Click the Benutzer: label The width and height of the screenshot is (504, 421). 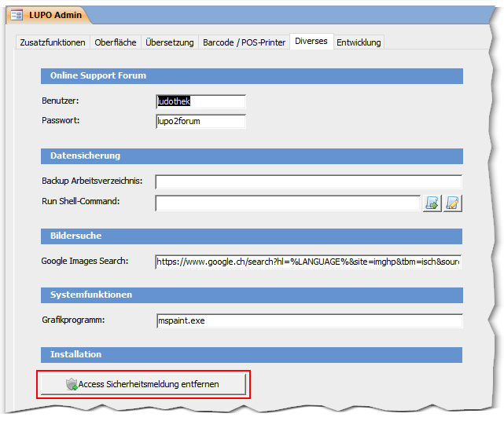click(x=61, y=101)
